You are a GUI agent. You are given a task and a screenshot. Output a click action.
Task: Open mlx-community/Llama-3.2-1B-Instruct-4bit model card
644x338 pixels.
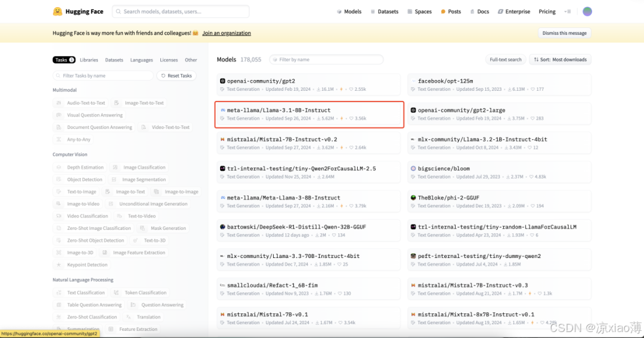(x=500, y=143)
